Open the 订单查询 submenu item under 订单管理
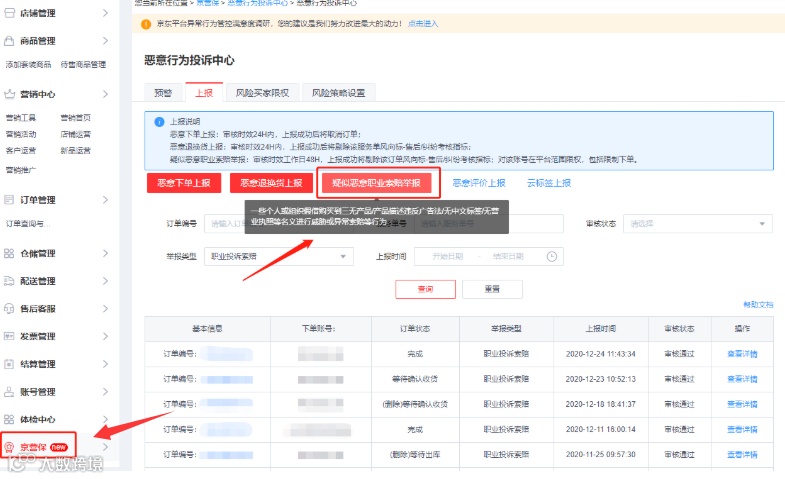 point(28,224)
